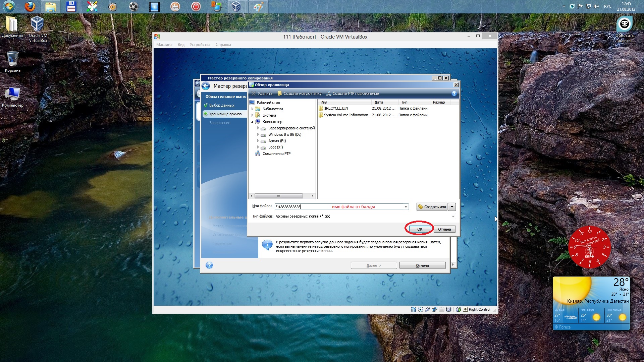The image size is (644, 362).
Task: Open the Устройства menu in VirtualBox
Action: 200,45
